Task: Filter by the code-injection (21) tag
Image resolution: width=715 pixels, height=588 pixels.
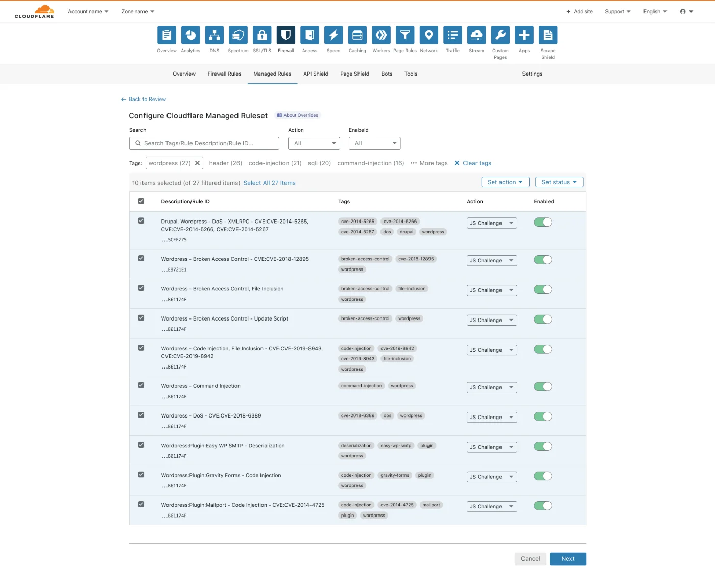Action: pyautogui.click(x=275, y=163)
